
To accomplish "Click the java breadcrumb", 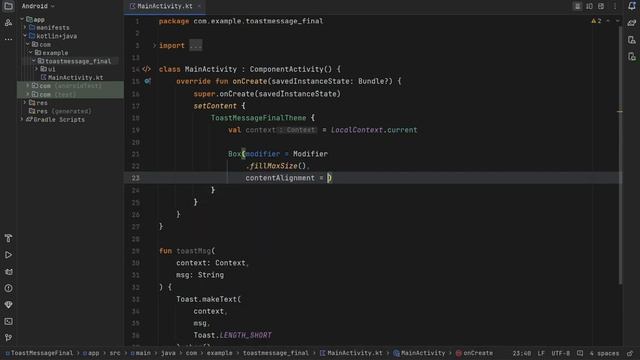I will pos(168,353).
